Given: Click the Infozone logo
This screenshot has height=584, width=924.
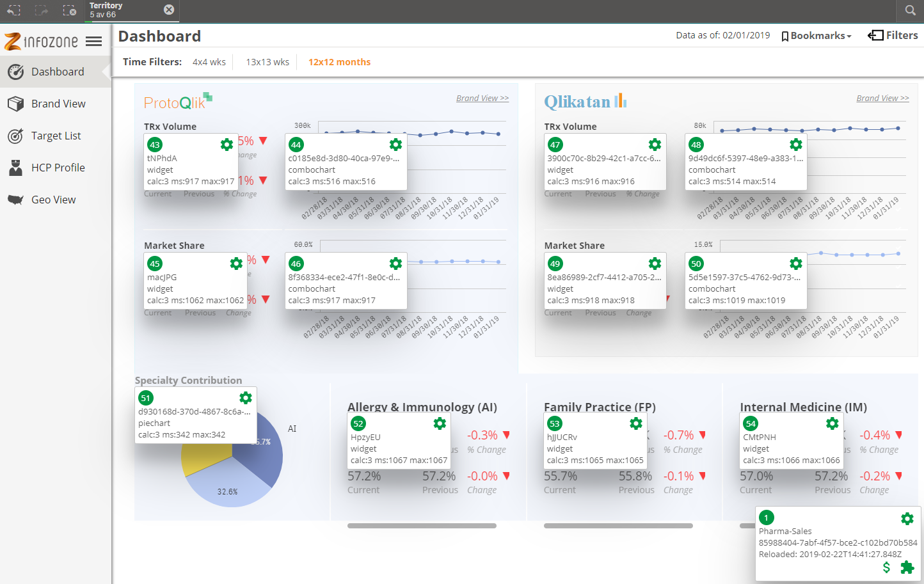Looking at the screenshot, I should pyautogui.click(x=41, y=42).
